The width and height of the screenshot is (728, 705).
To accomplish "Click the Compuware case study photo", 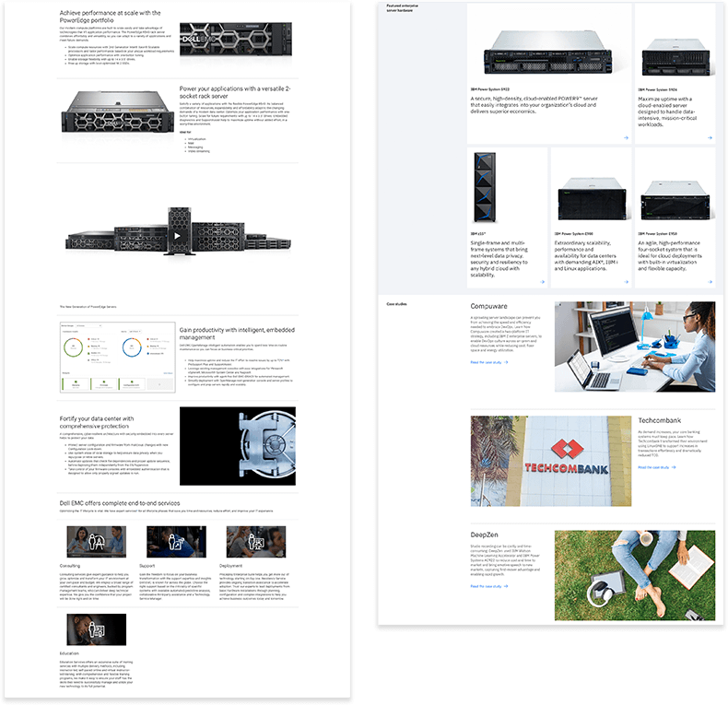I will [x=635, y=347].
